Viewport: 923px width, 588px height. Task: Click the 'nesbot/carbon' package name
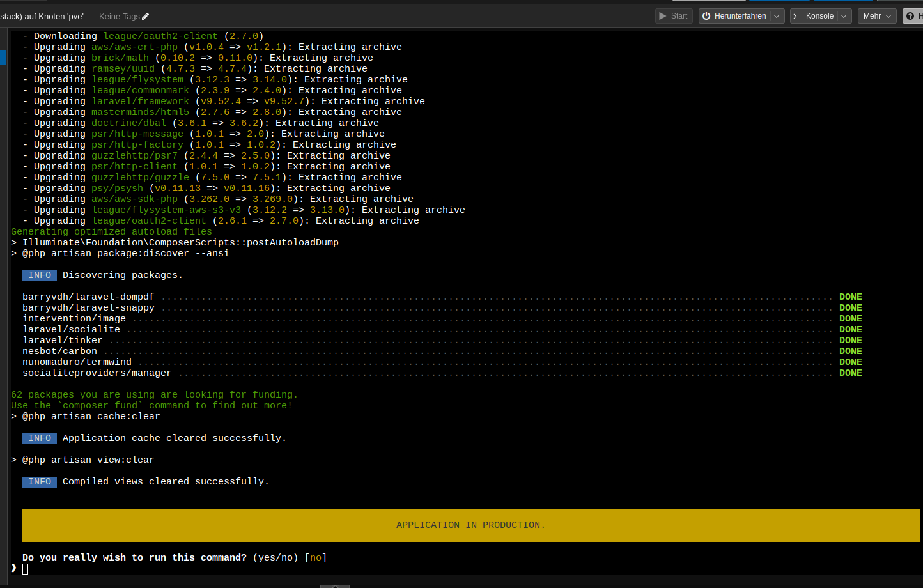click(x=59, y=352)
